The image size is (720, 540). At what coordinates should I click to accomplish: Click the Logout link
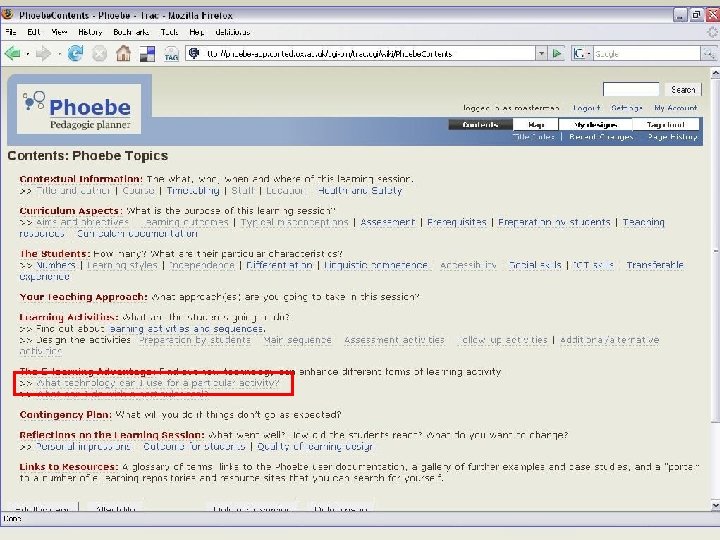click(586, 108)
